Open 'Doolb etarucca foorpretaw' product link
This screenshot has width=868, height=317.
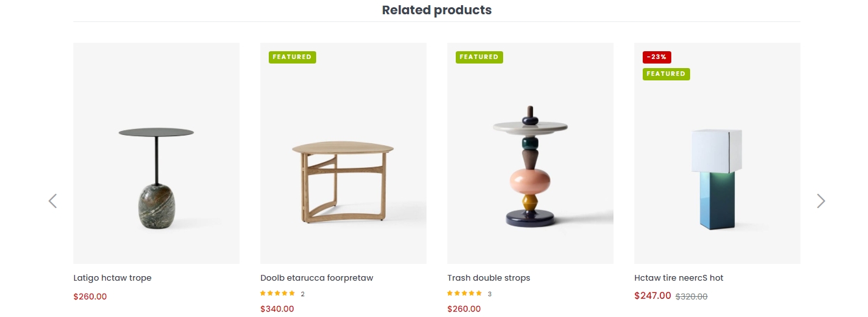coord(317,278)
